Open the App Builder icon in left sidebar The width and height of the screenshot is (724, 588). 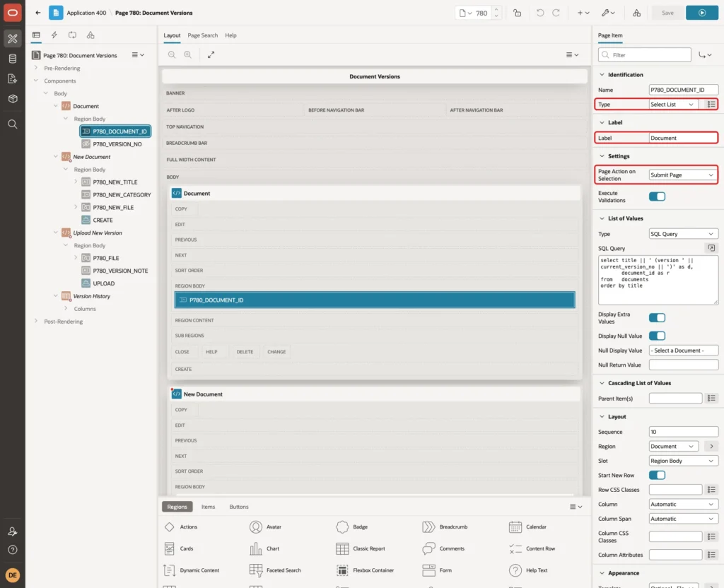[13, 39]
